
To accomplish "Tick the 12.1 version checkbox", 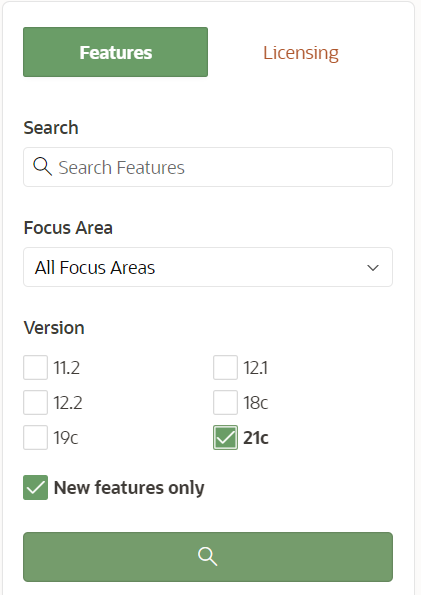I will pyautogui.click(x=225, y=367).
